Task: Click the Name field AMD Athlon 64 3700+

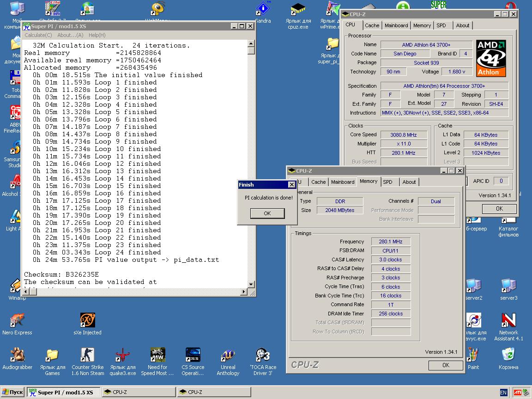Action: click(x=426, y=45)
